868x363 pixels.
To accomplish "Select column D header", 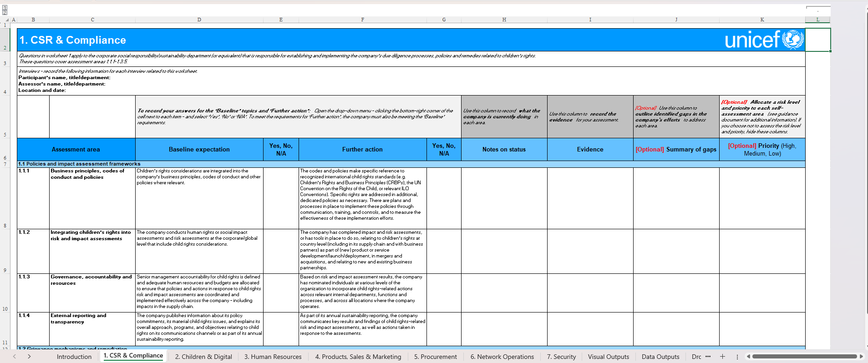I will click(199, 20).
